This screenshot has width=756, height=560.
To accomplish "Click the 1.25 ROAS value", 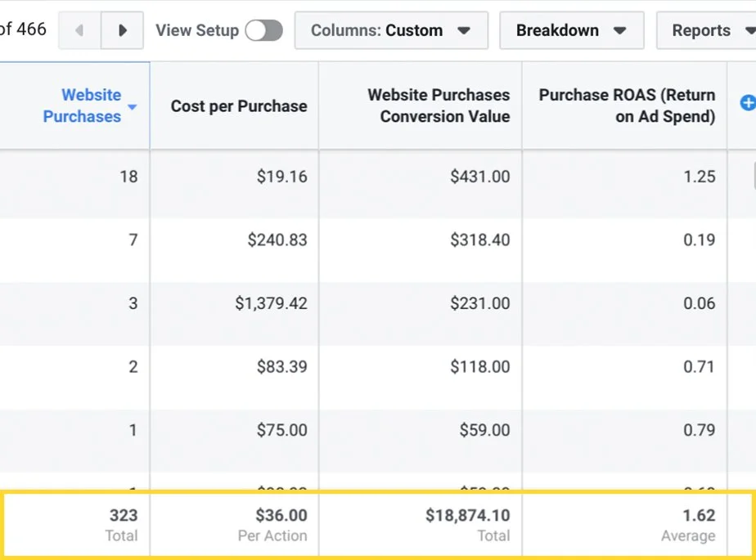I will click(x=700, y=177).
